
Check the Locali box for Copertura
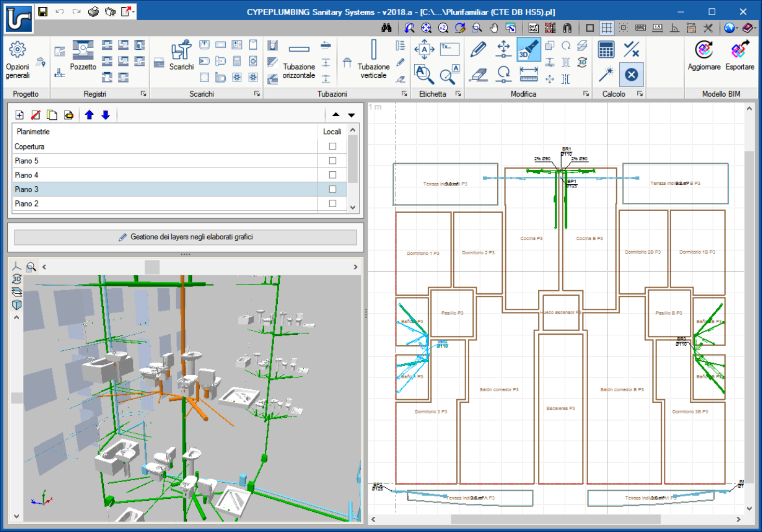click(x=333, y=146)
